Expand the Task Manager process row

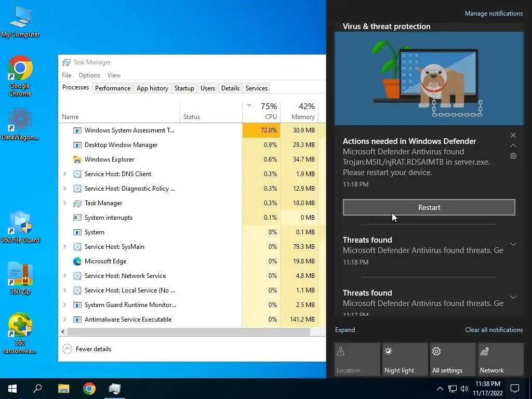tap(65, 203)
